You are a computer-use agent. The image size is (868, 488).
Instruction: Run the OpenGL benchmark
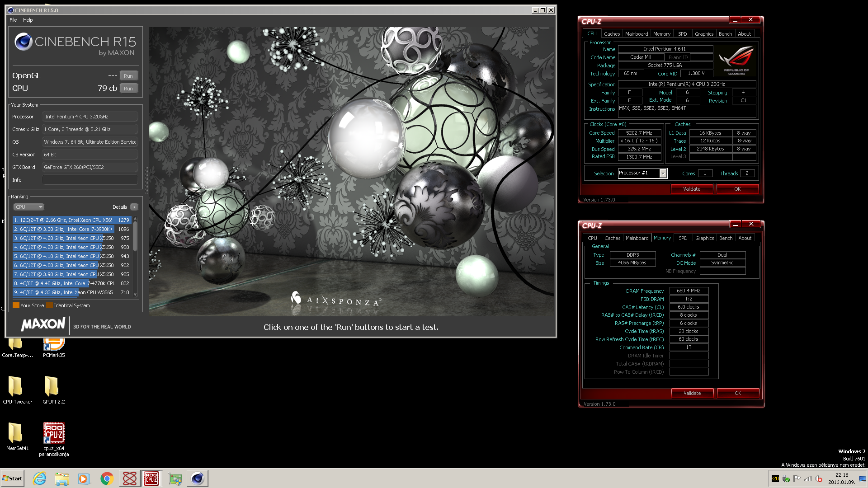click(x=128, y=76)
